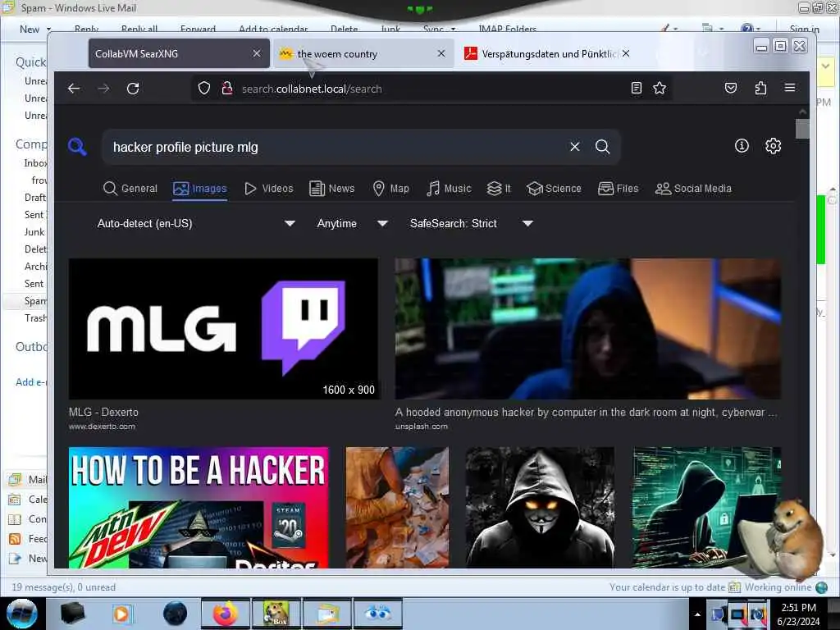
Task: Select the Images search category
Action: pos(200,189)
